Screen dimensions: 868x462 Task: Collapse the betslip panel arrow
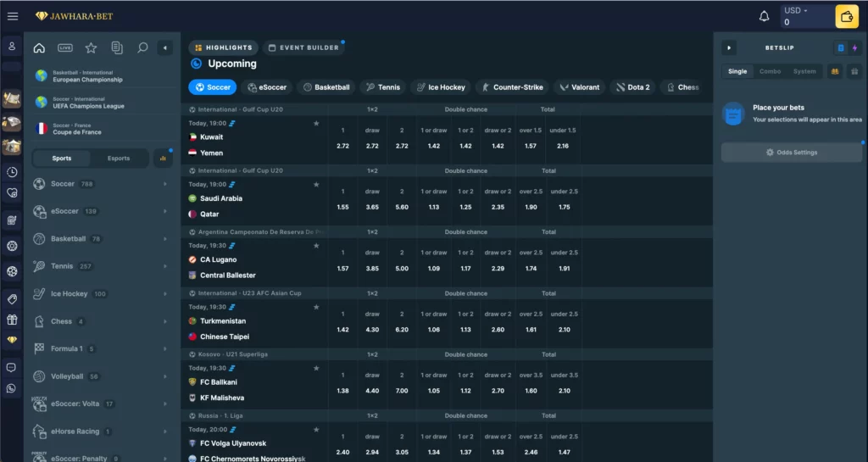(729, 48)
